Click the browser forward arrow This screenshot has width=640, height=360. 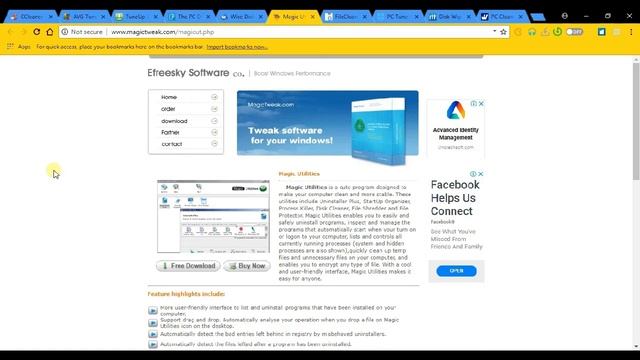[x=23, y=32]
